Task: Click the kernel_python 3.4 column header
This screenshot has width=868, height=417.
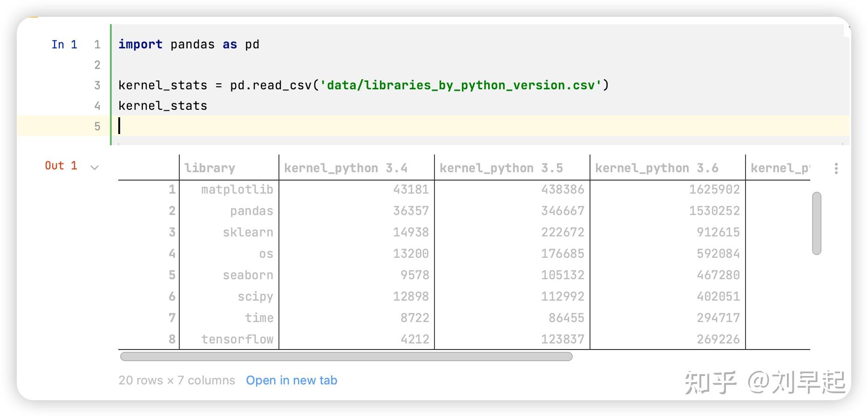Action: point(346,168)
